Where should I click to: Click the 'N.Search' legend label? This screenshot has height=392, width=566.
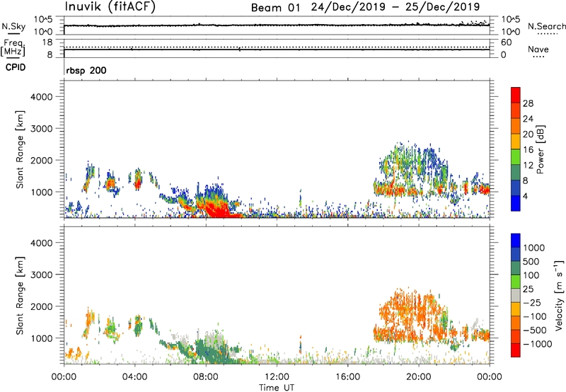[x=546, y=26]
